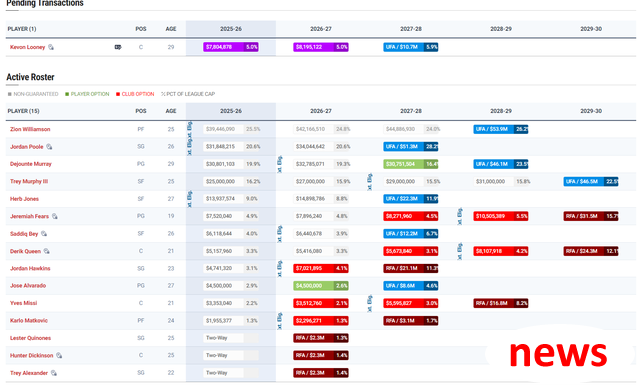Sort Active Roster by 2026-27 column header
Image resolution: width=640 pixels, height=389 pixels.
[321, 111]
